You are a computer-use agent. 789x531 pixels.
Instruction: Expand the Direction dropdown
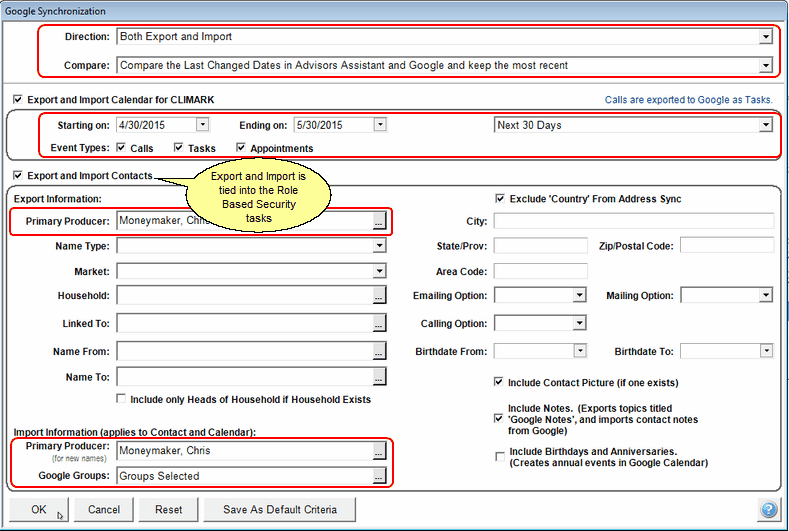765,37
